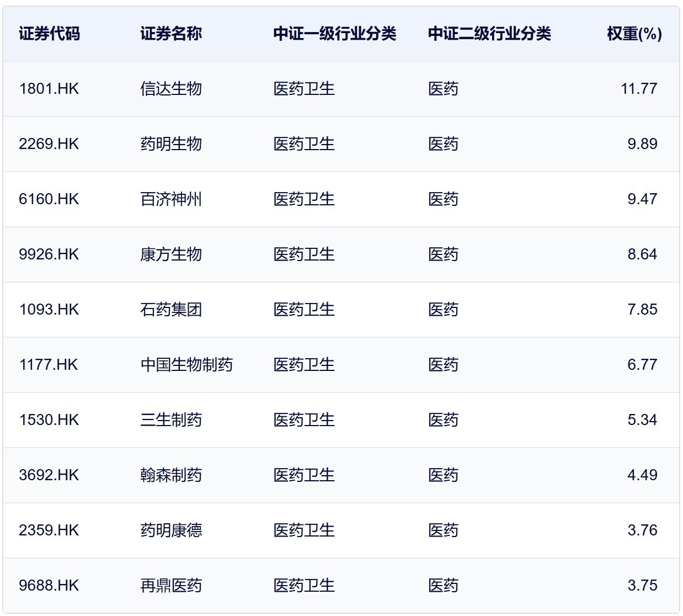This screenshot has height=616, width=683.
Task: Select the 康方生物 name cell
Action: point(172,254)
